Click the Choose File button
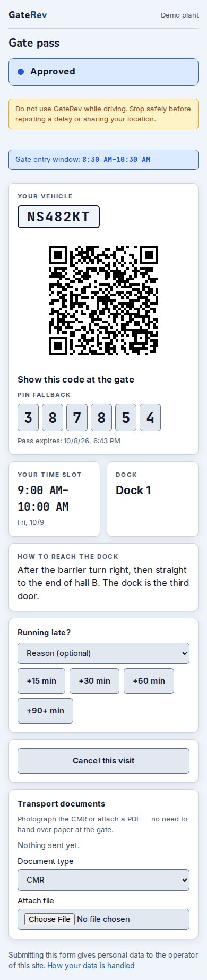 [49, 919]
